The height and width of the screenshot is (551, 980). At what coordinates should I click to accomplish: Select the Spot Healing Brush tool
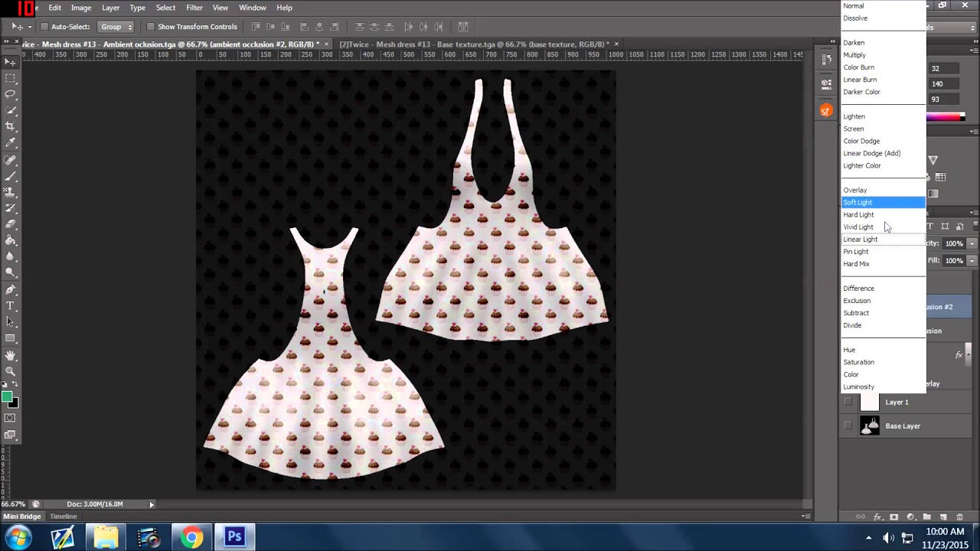pyautogui.click(x=10, y=160)
